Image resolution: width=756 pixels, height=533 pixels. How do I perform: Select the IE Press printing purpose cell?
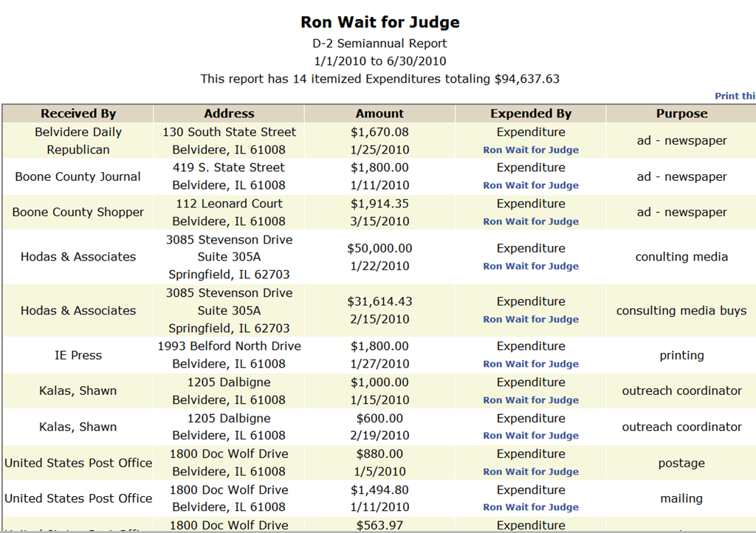pos(681,355)
